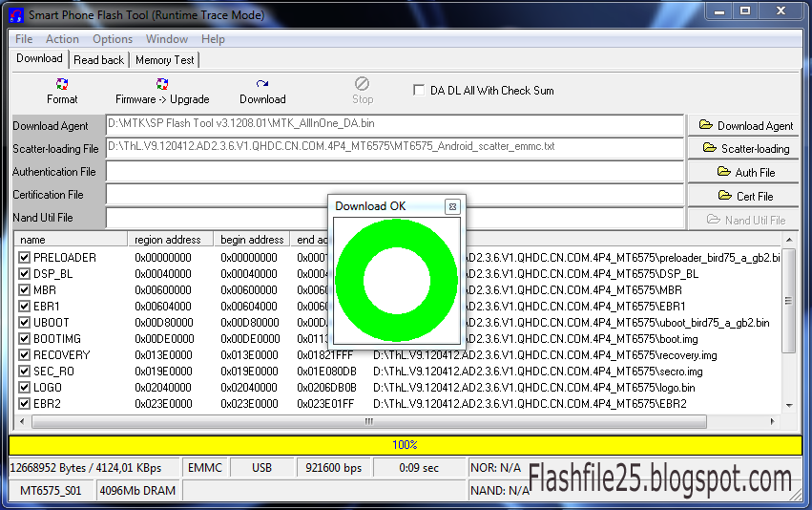Uncheck the UBOOT partition checkbox

click(24, 323)
